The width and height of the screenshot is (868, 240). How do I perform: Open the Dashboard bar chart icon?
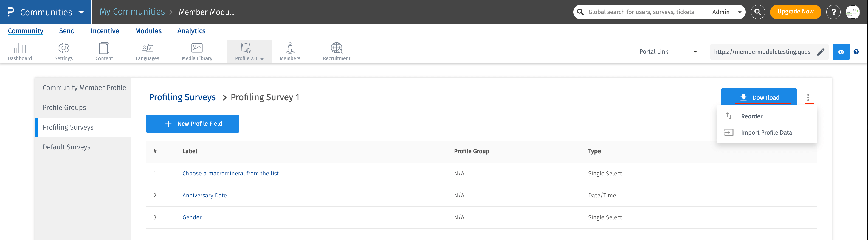pyautogui.click(x=19, y=49)
